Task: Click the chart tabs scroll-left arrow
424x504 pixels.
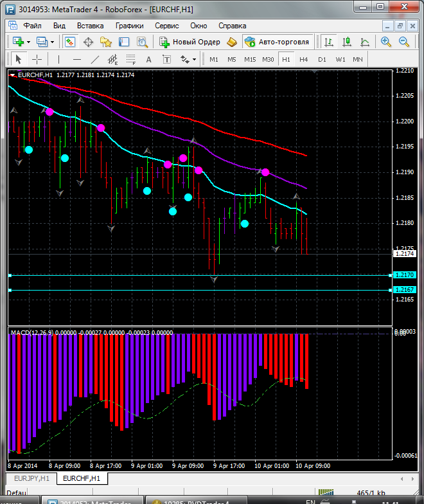Action: [x=402, y=479]
